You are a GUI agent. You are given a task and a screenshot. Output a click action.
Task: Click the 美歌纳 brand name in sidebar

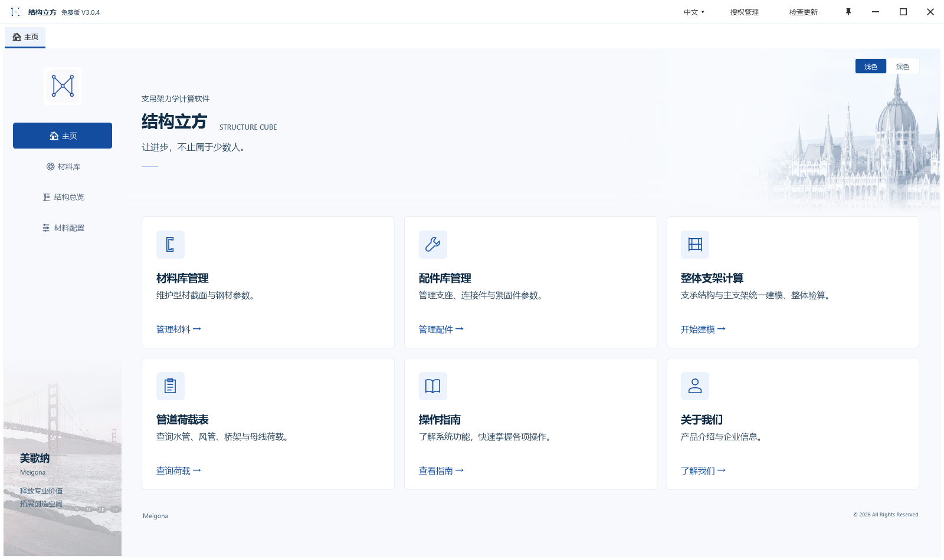[x=35, y=458]
